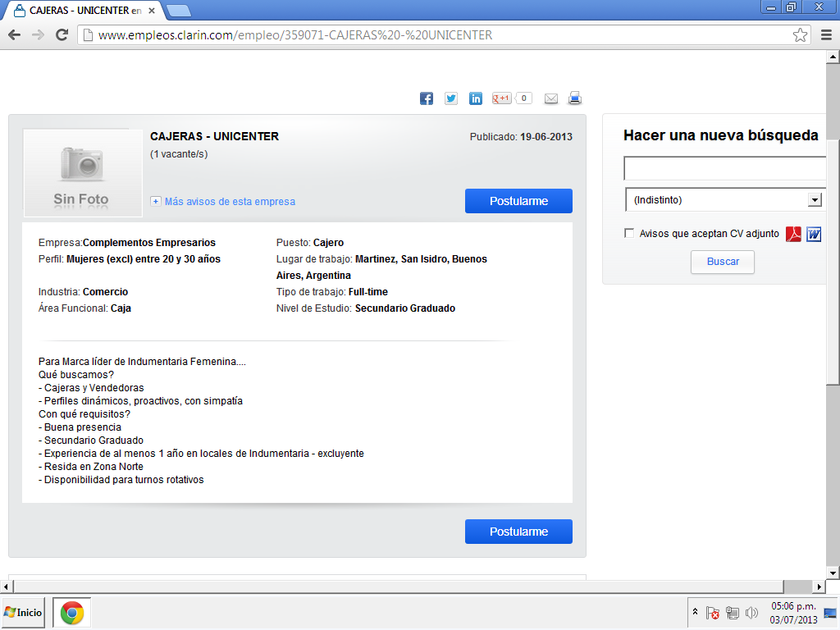
Task: Click Hacer una nueva búsqueda heading
Action: [720, 135]
